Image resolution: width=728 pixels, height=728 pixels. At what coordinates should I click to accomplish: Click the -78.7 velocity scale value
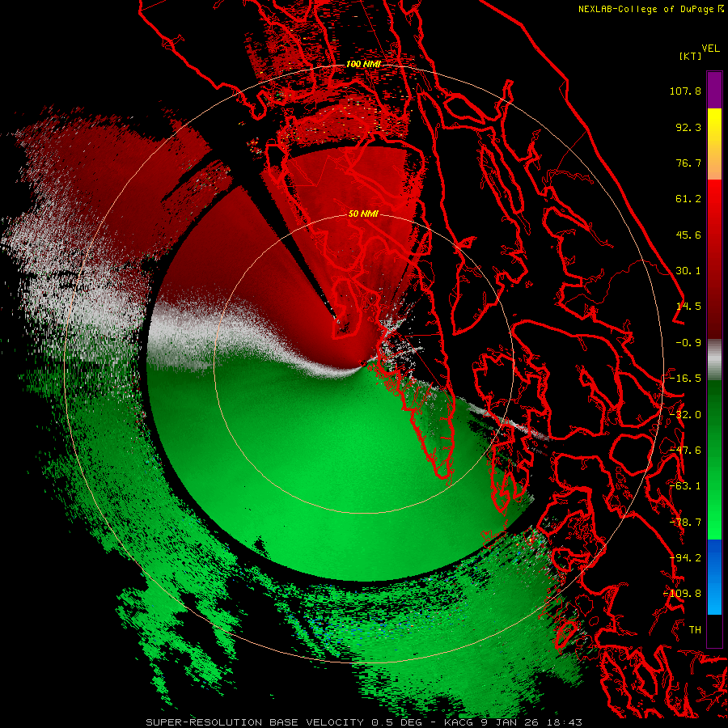click(x=685, y=523)
